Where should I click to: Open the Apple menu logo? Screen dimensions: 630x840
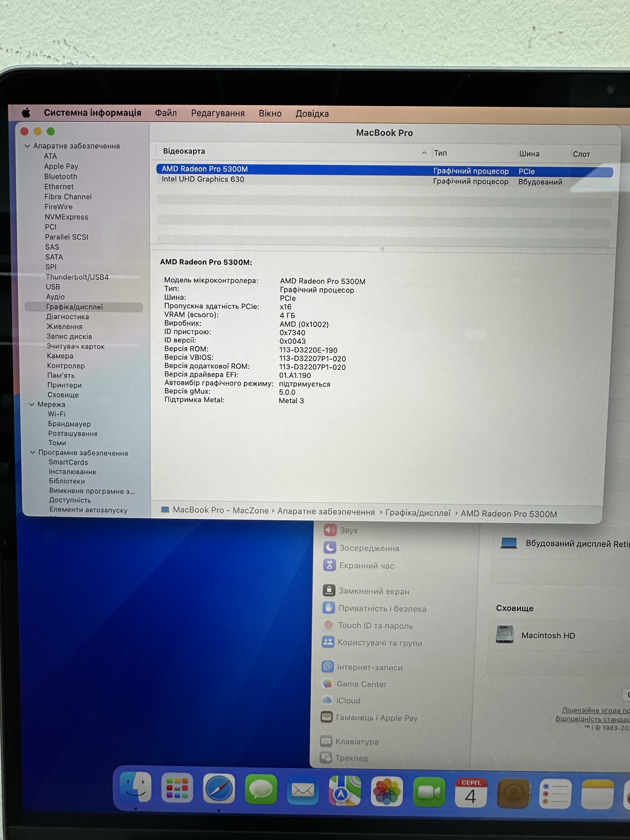tap(26, 113)
